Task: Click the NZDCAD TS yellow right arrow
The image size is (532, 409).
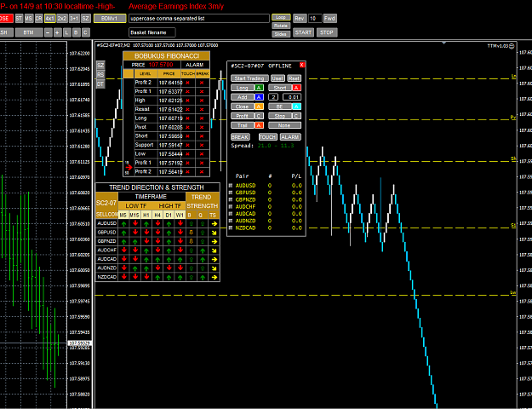Action: click(x=214, y=277)
